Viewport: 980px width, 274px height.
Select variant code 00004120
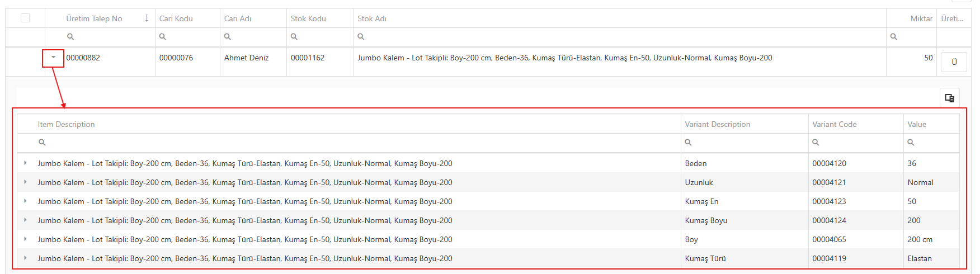(x=830, y=163)
